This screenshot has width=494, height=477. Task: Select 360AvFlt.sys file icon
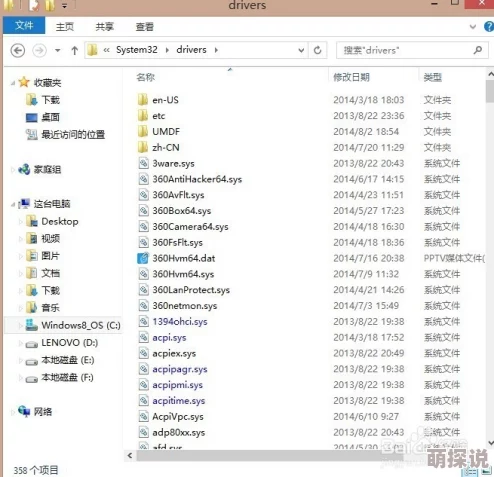(x=143, y=195)
